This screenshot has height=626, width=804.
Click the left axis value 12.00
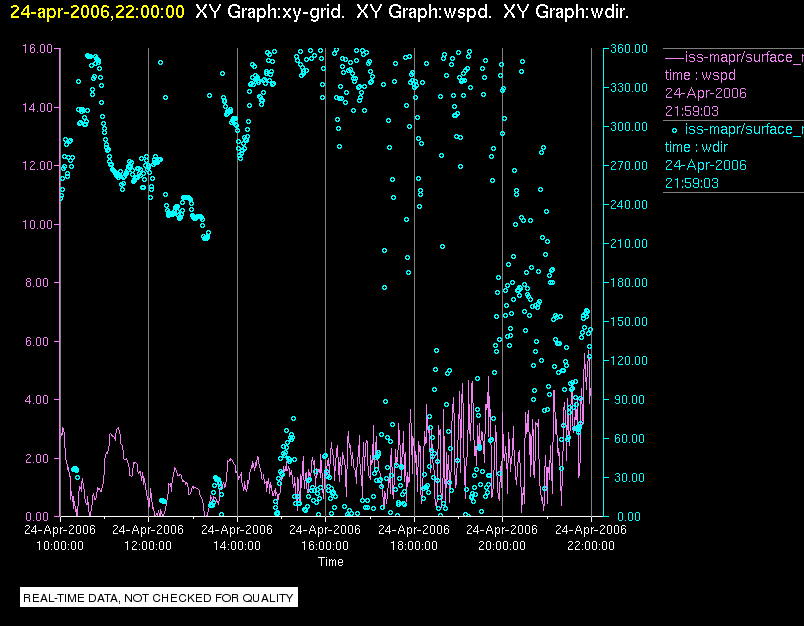point(37,166)
